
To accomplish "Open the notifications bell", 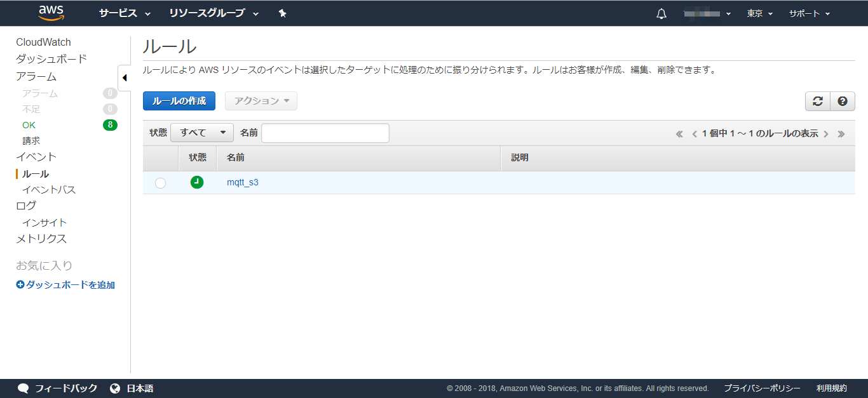I will tap(661, 13).
